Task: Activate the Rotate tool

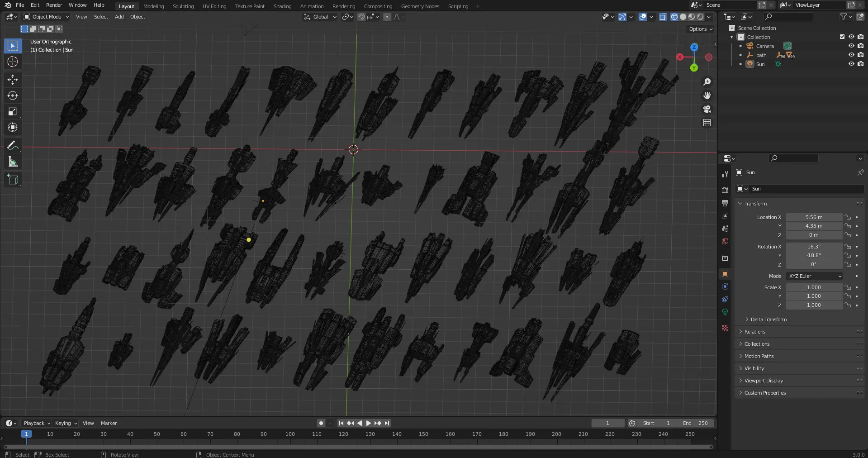Action: (x=13, y=95)
